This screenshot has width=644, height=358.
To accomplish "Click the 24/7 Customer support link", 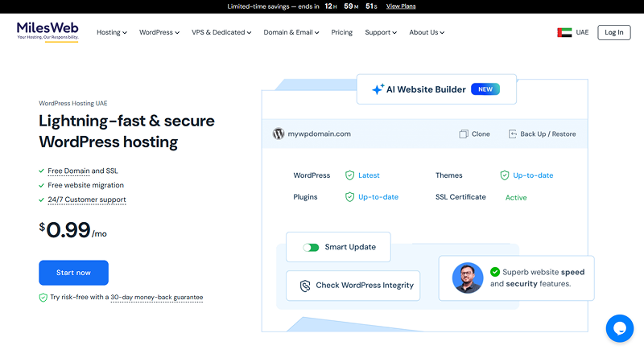I will point(87,200).
